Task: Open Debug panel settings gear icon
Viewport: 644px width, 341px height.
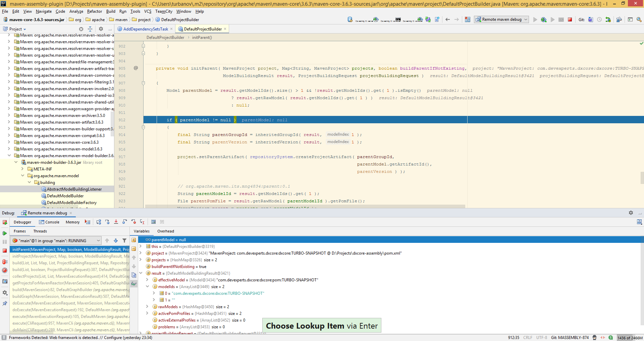Action: 631,213
